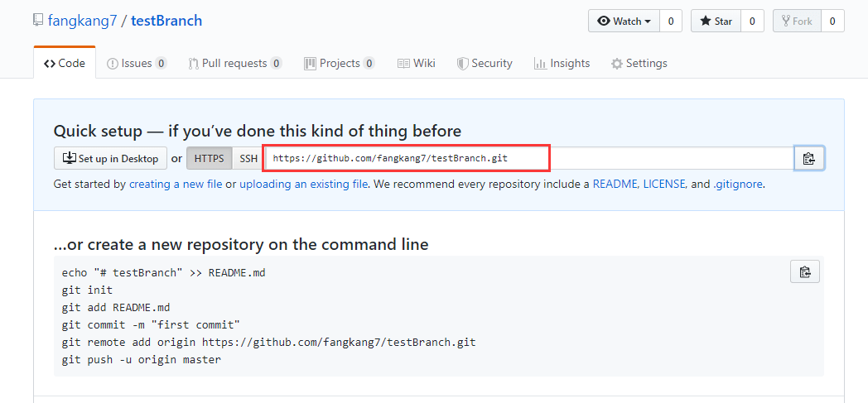Open the Security tab
Image resolution: width=868 pixels, height=403 pixels.
pos(485,63)
